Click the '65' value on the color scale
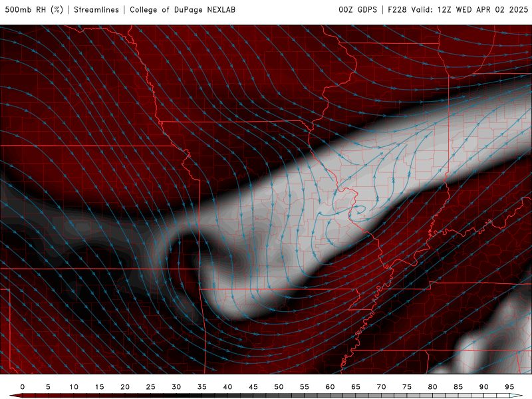This screenshot has width=532, height=399. [356, 387]
